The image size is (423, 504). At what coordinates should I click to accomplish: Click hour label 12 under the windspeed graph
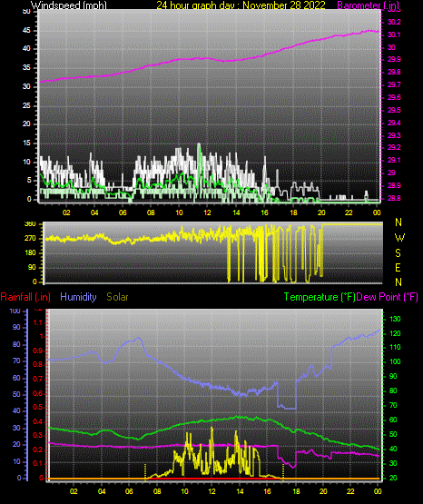(x=208, y=212)
